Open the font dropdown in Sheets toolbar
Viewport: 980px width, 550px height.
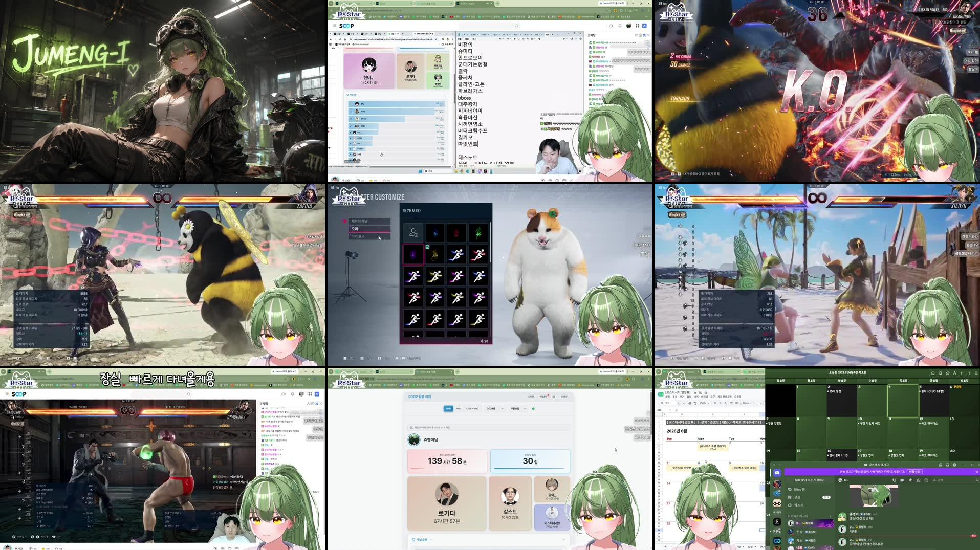750,403
